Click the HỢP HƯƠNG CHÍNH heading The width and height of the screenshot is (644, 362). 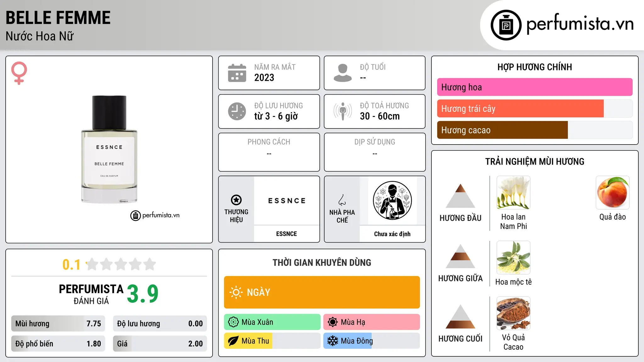(535, 67)
